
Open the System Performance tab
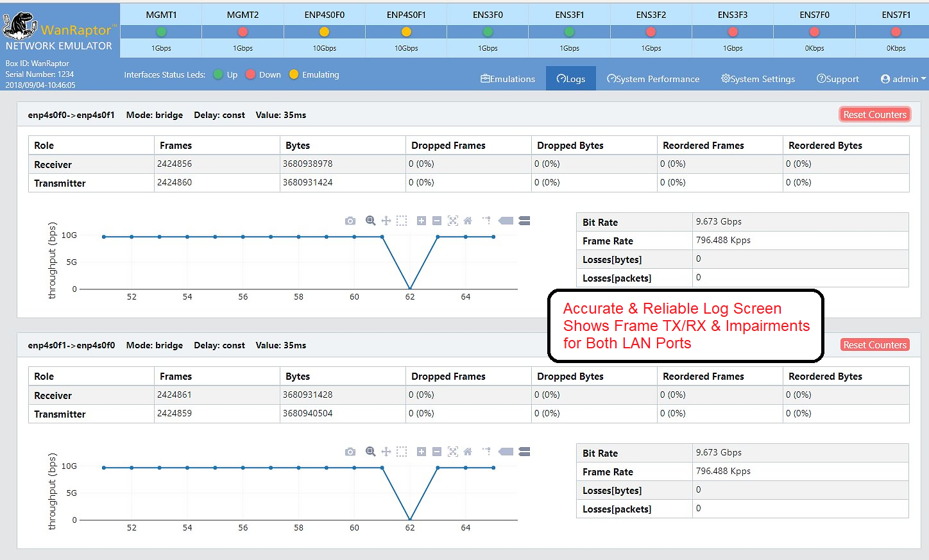653,79
